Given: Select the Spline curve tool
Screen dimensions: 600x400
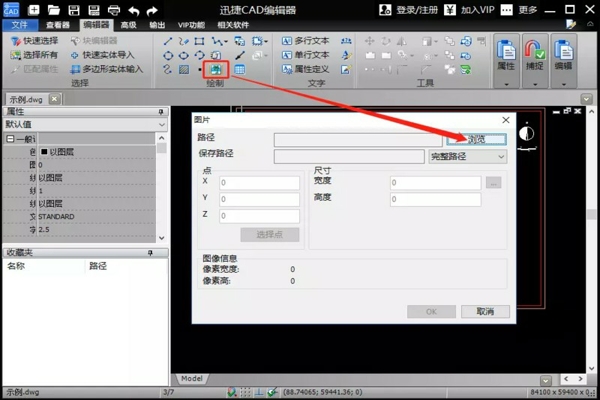Looking at the screenshot, I should click(x=167, y=70).
